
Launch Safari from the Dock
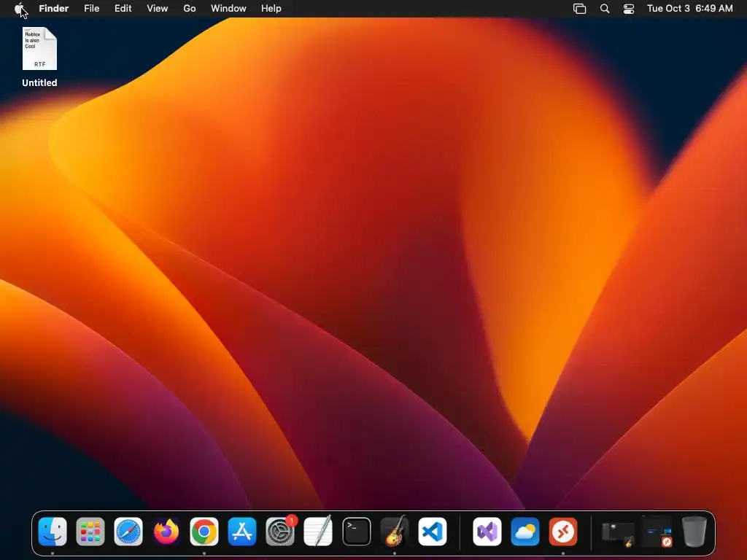click(x=128, y=532)
